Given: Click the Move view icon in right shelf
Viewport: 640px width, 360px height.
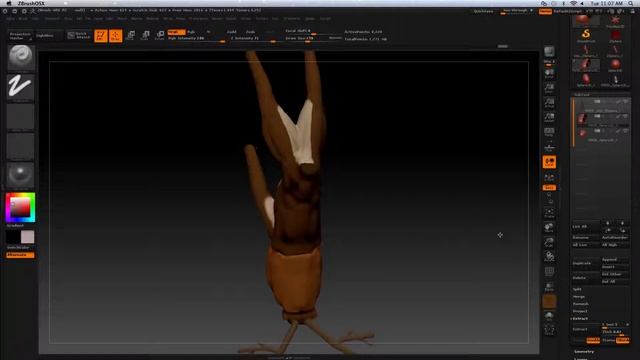Looking at the screenshot, I should (x=549, y=228).
